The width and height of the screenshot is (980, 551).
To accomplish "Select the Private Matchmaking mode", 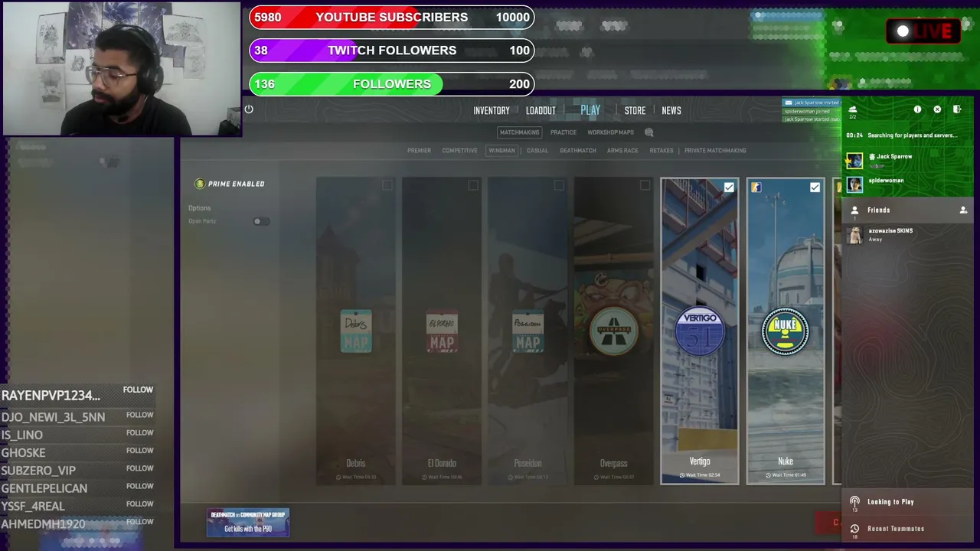I will 715,151.
